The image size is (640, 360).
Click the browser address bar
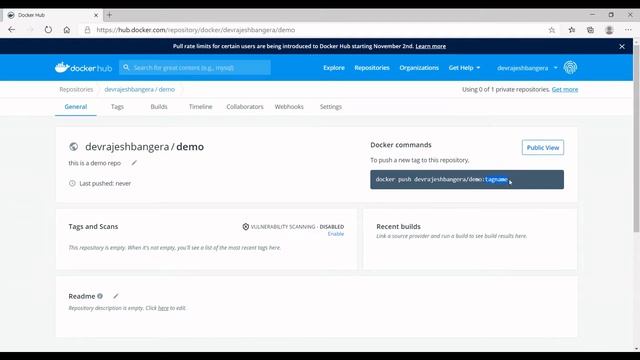(318, 30)
